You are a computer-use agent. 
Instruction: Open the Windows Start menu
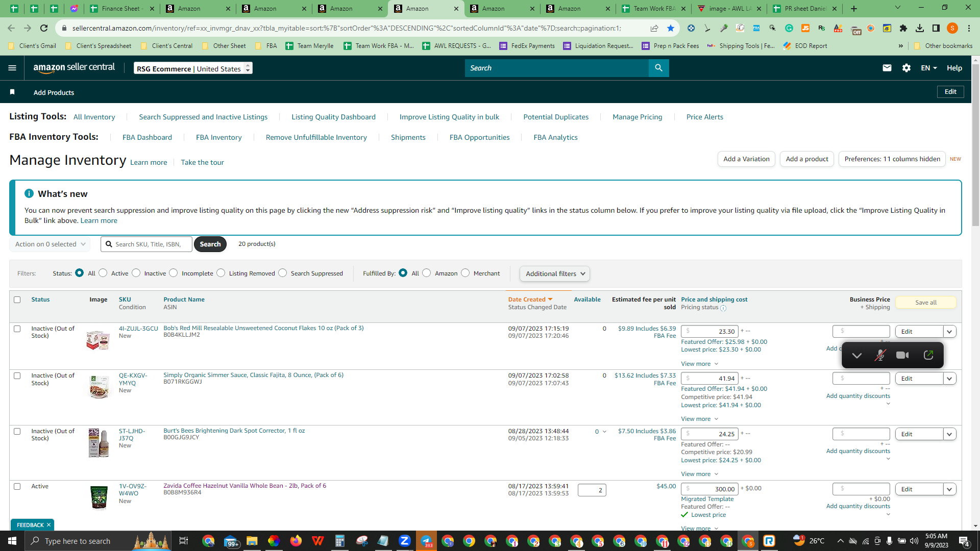(12, 541)
